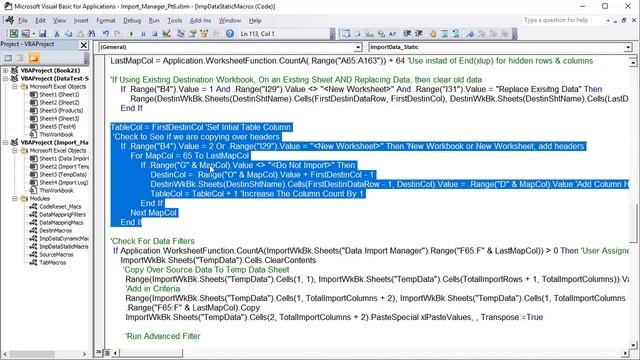The image size is (640, 360).
Task: Switch to Procedure View at code bottom-left
Action: click(x=98, y=352)
